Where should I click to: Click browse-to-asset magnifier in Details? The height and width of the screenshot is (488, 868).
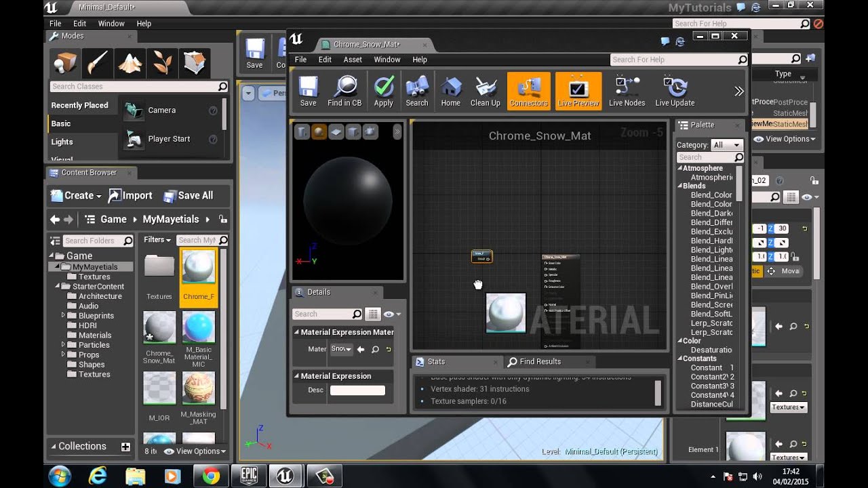coord(375,350)
